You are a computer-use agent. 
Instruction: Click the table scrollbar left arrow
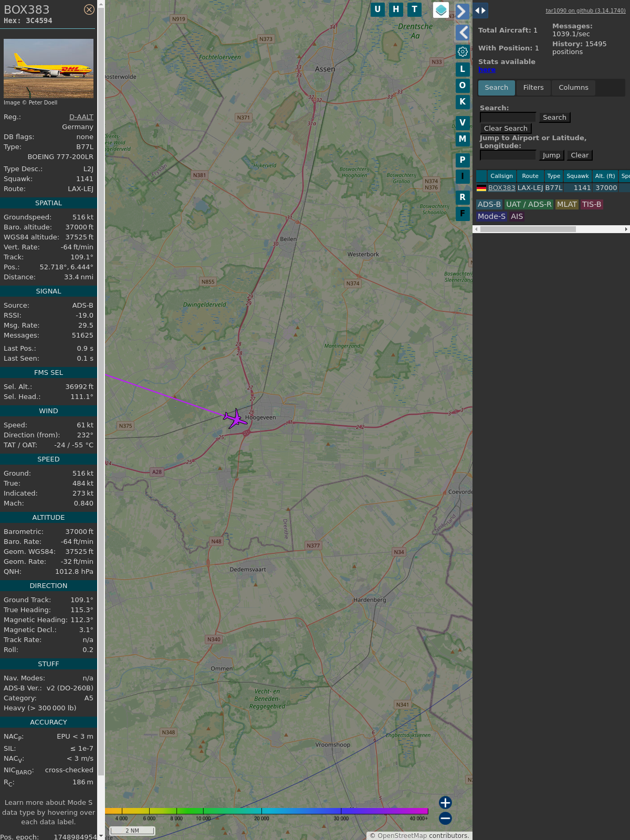(x=476, y=229)
